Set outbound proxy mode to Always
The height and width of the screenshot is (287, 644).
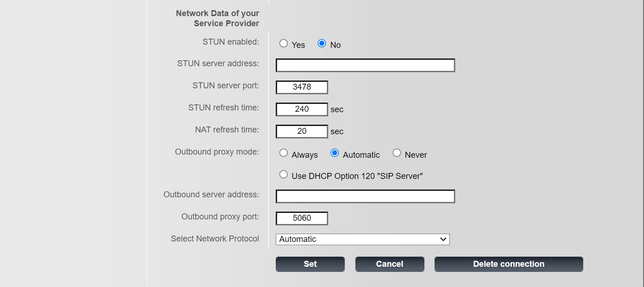click(x=284, y=153)
